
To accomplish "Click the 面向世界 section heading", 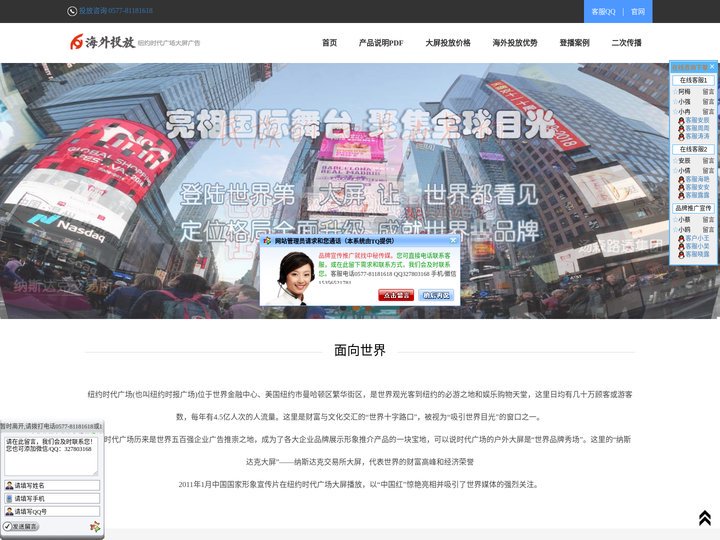I will click(x=360, y=350).
